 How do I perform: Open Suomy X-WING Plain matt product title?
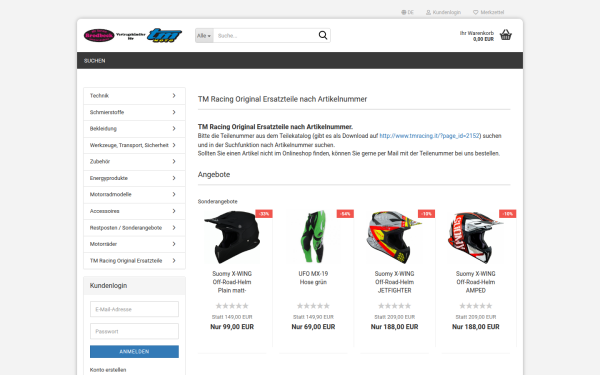tap(232, 282)
